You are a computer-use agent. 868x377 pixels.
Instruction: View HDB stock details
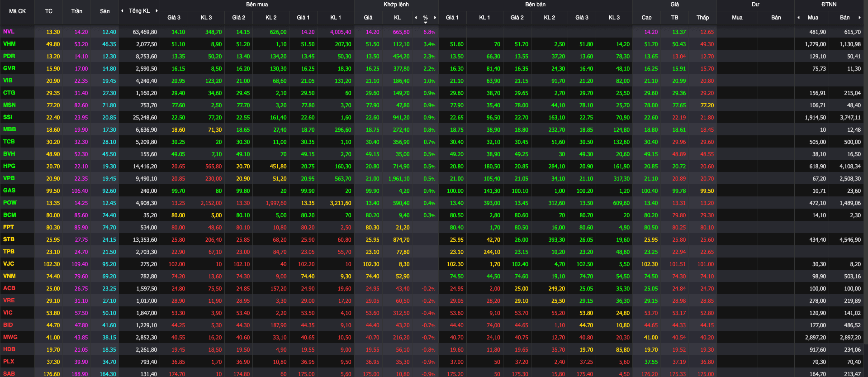click(x=9, y=349)
